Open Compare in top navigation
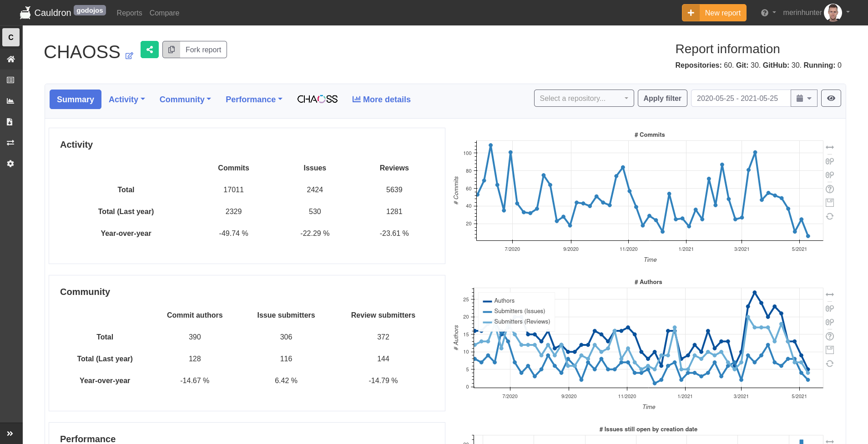Viewport: 868px width, 444px height. (x=164, y=13)
